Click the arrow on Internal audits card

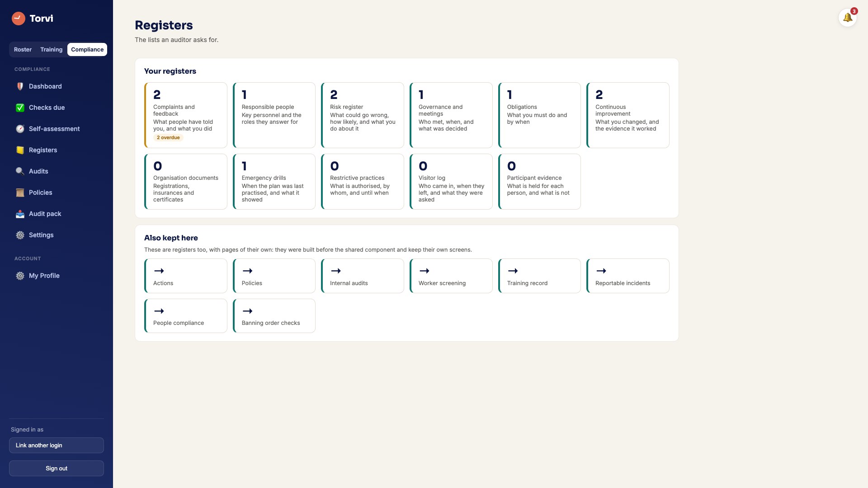point(335,271)
